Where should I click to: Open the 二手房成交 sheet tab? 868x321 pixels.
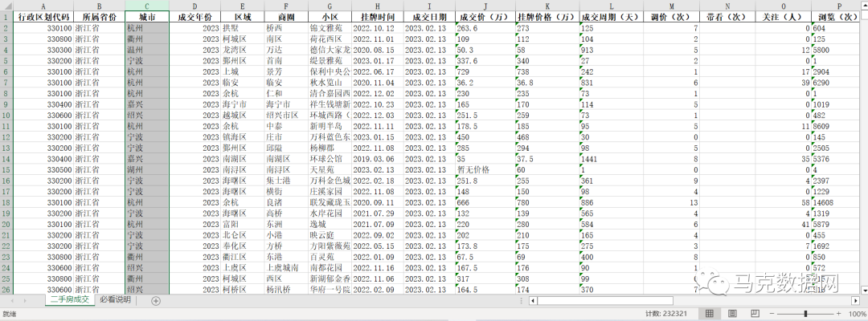(69, 300)
